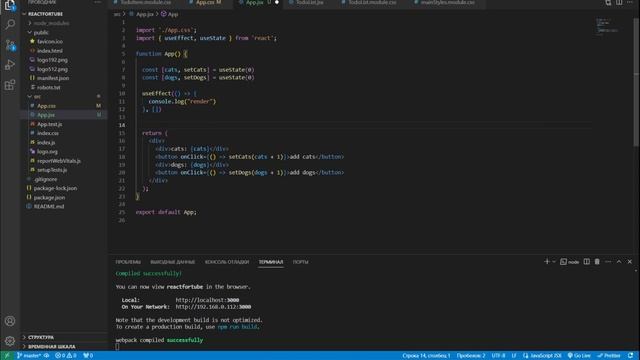Open the Manage gear icon

coord(10,341)
